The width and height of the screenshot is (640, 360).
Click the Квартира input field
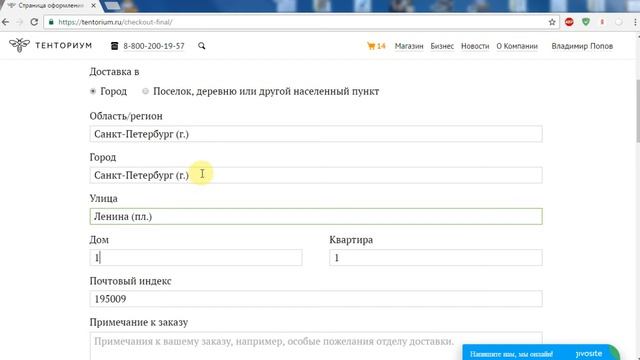click(x=436, y=258)
